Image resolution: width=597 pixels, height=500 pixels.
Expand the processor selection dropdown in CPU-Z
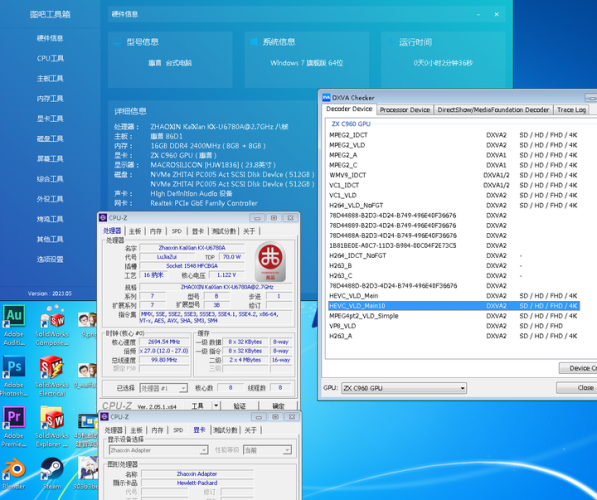tap(164, 388)
